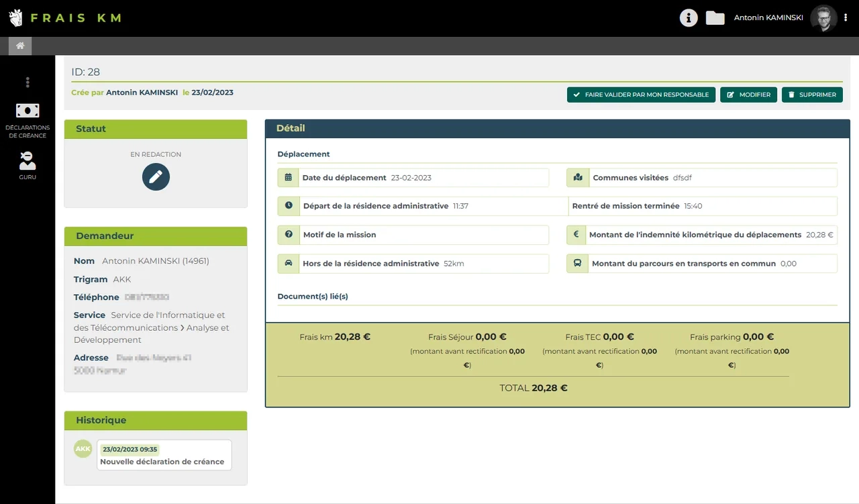859x504 pixels.
Task: Click the Demandeur panel header
Action: 156,236
